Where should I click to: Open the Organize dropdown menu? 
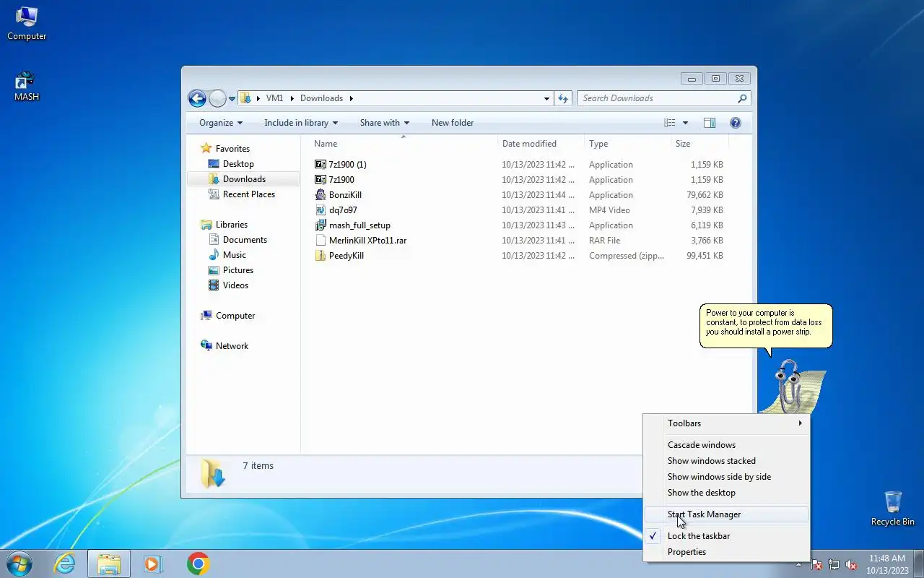[x=221, y=123]
